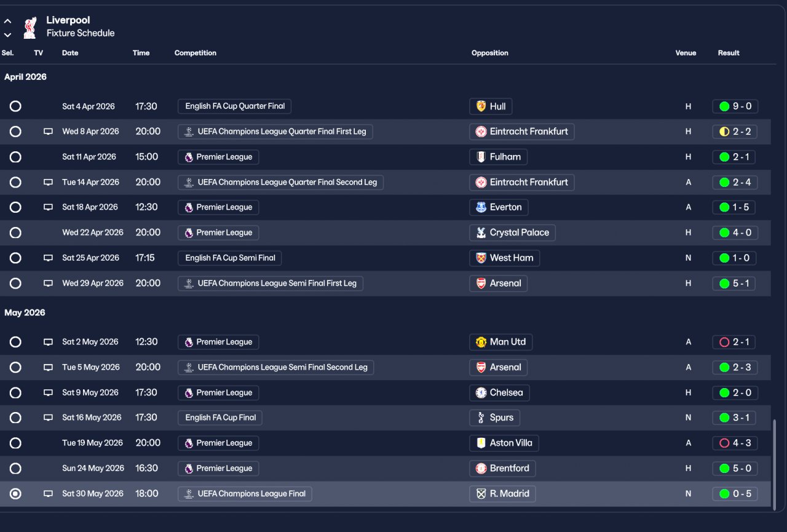Sort by the Time column header
The width and height of the screenshot is (787, 532).
pos(141,53)
